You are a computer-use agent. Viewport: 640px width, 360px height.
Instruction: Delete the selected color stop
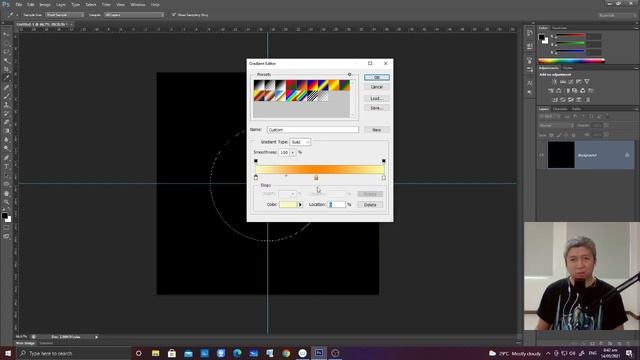pyautogui.click(x=370, y=204)
